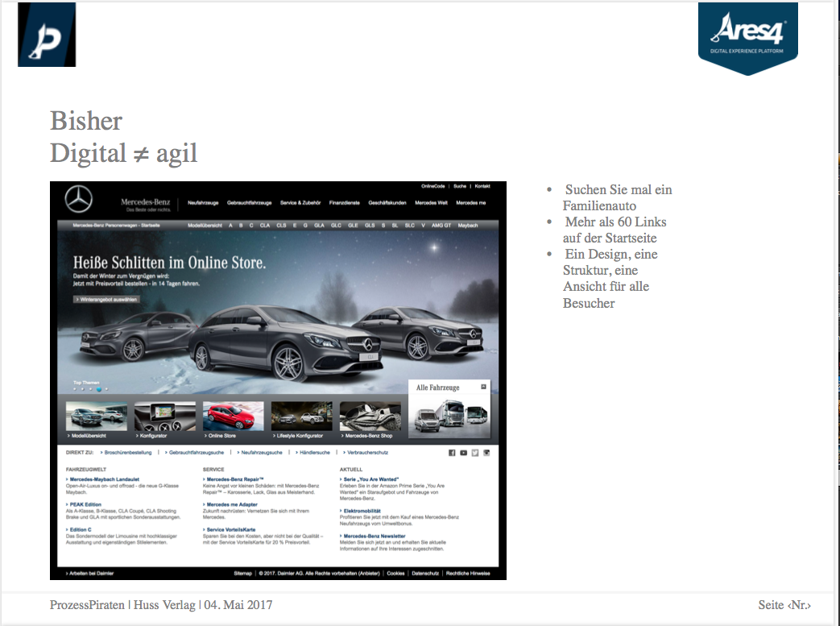Open the Edition C article
840x626 pixels.
click(x=81, y=529)
